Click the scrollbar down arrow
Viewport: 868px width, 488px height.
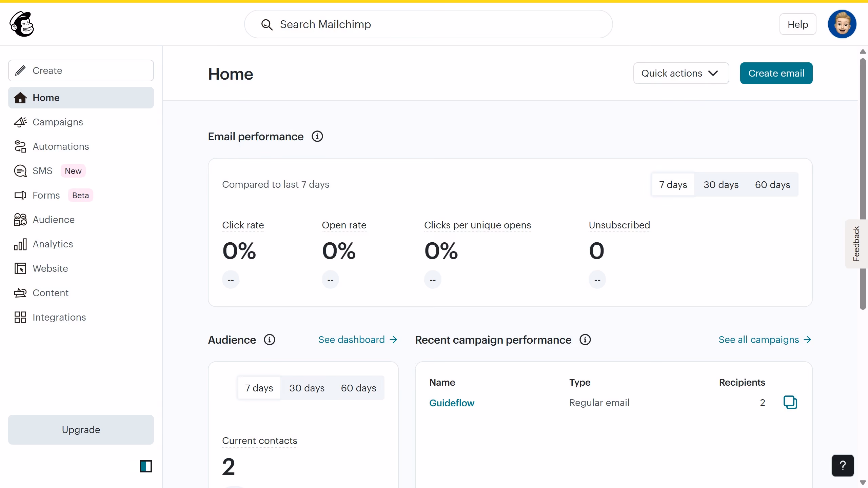pyautogui.click(x=863, y=483)
